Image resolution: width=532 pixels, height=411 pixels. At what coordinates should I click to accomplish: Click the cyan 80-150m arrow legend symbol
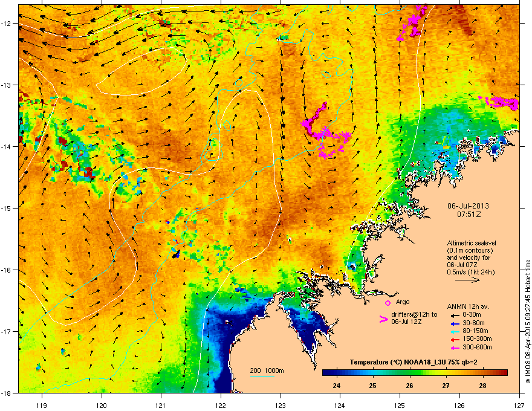[455, 331]
